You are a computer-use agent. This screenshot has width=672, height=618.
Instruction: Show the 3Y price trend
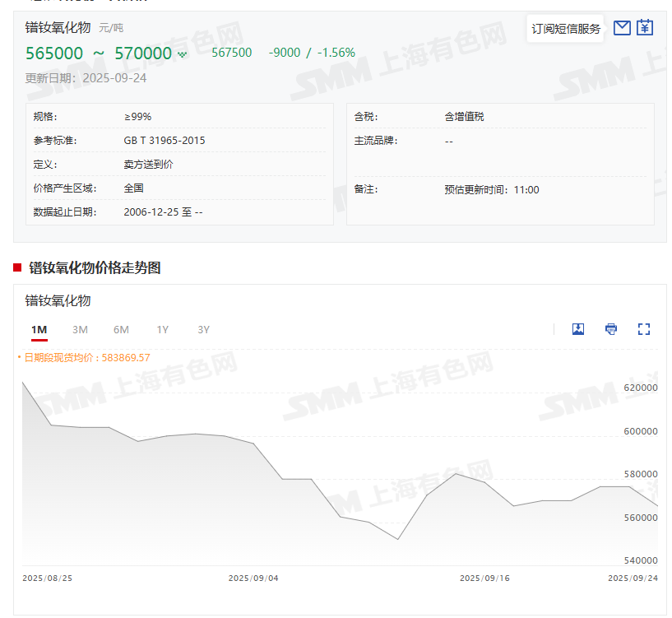coord(204,330)
